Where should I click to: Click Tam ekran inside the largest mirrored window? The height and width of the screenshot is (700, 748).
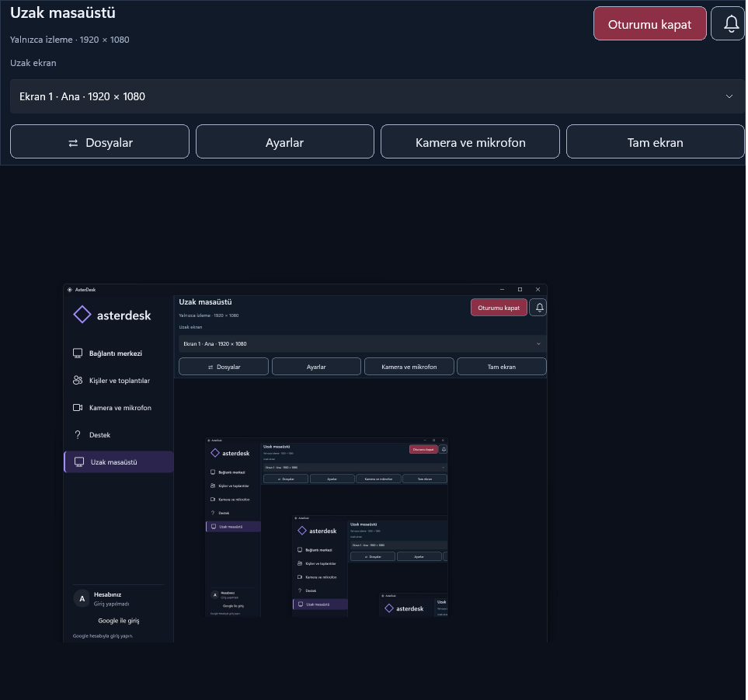501,367
